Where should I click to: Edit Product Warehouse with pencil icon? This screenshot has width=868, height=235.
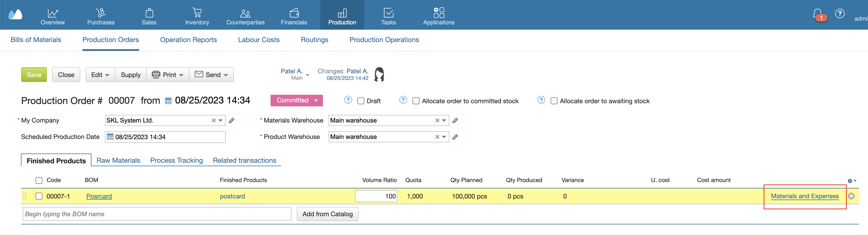[455, 137]
